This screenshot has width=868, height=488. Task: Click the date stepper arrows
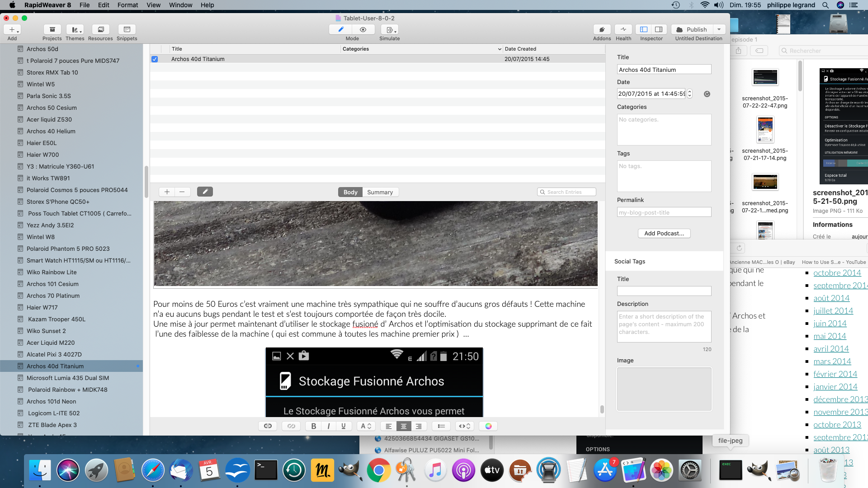pyautogui.click(x=689, y=94)
